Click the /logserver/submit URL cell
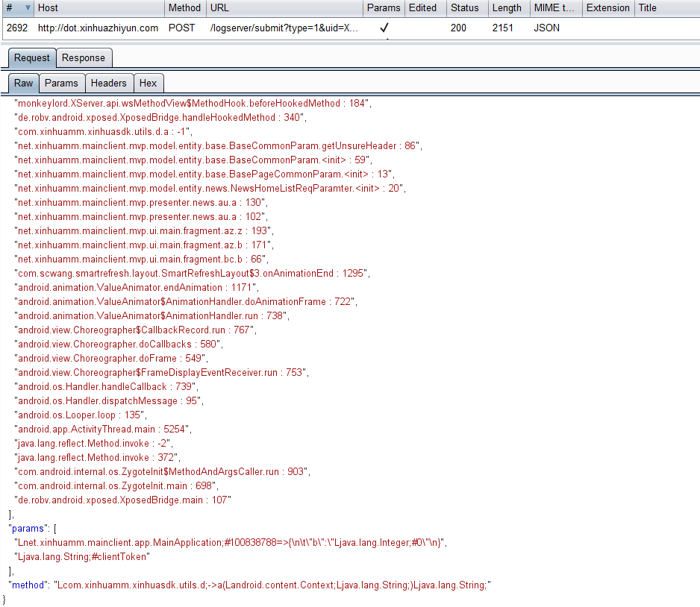Image resolution: width=700 pixels, height=607 pixels. pos(284,28)
